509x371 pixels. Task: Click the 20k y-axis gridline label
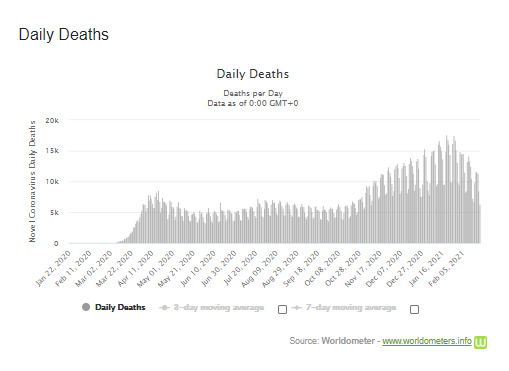pyautogui.click(x=52, y=120)
